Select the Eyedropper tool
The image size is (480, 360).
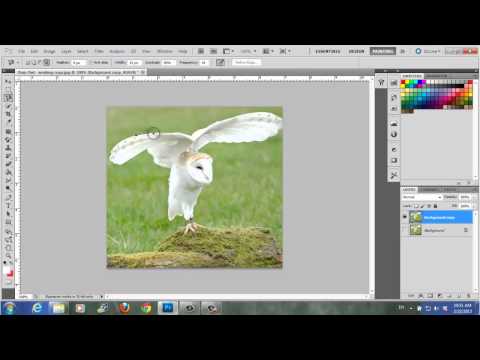pos(8,122)
